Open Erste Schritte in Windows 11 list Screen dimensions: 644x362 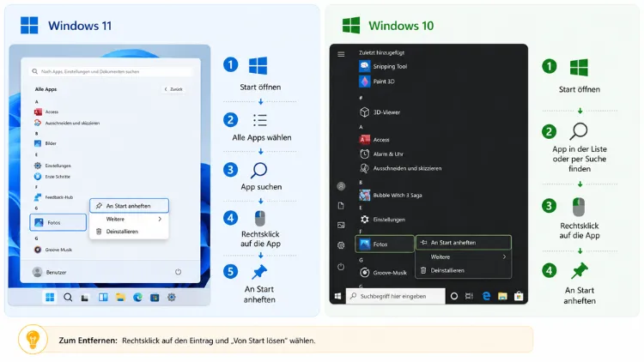point(52,177)
